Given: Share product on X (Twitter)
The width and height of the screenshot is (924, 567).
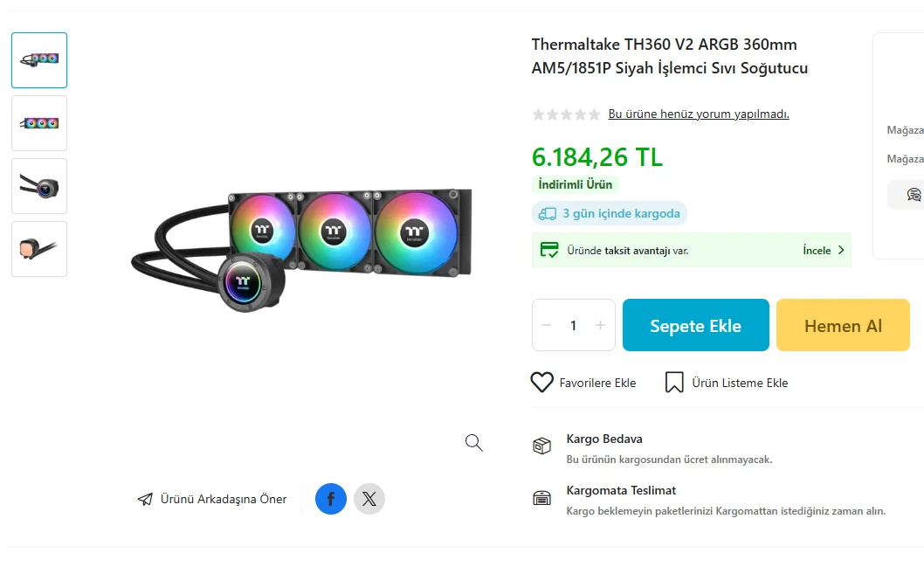Looking at the screenshot, I should point(369,499).
